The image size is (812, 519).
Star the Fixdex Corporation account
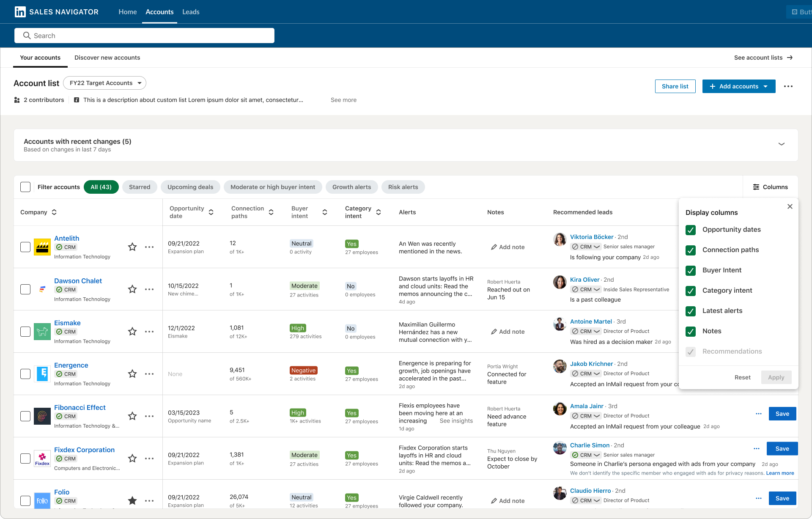(132, 459)
